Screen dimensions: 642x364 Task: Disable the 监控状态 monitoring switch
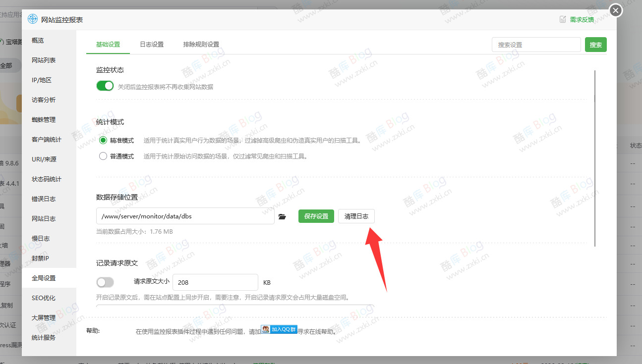point(105,86)
